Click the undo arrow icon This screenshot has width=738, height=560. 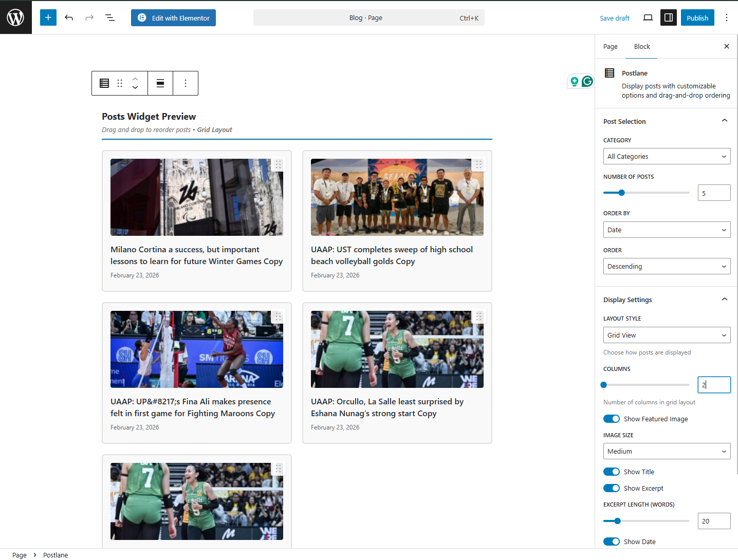(69, 17)
